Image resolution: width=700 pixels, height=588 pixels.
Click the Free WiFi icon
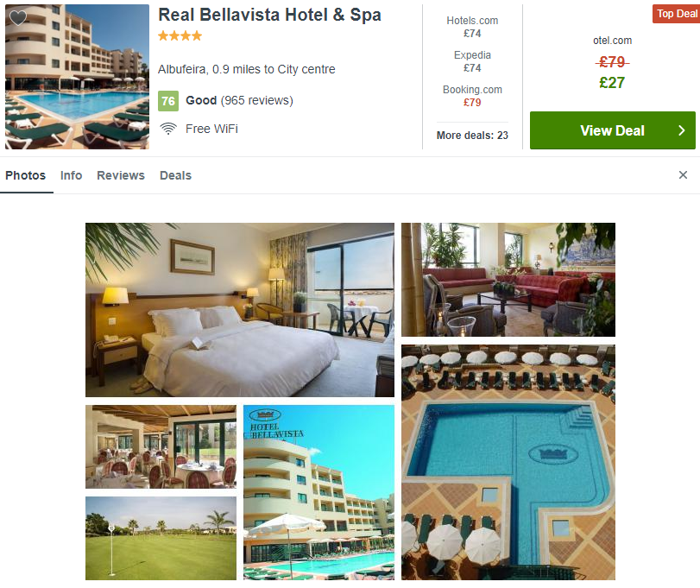coord(167,129)
